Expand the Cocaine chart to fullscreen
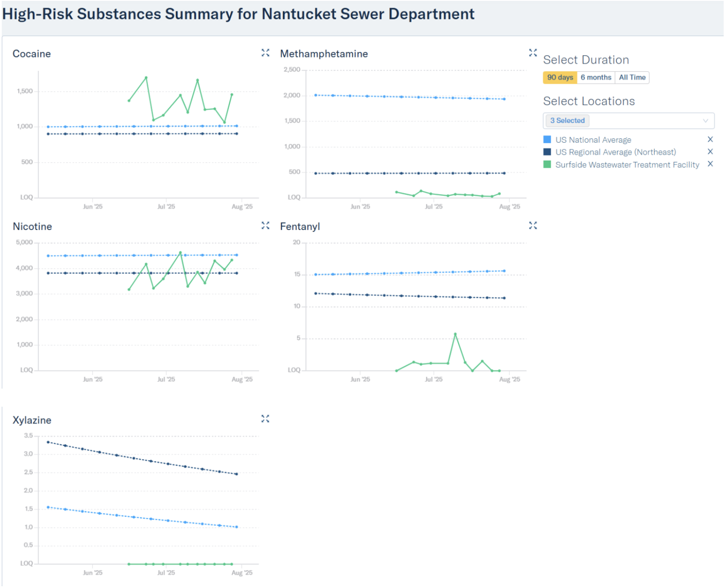This screenshot has width=725, height=588. pos(265,53)
